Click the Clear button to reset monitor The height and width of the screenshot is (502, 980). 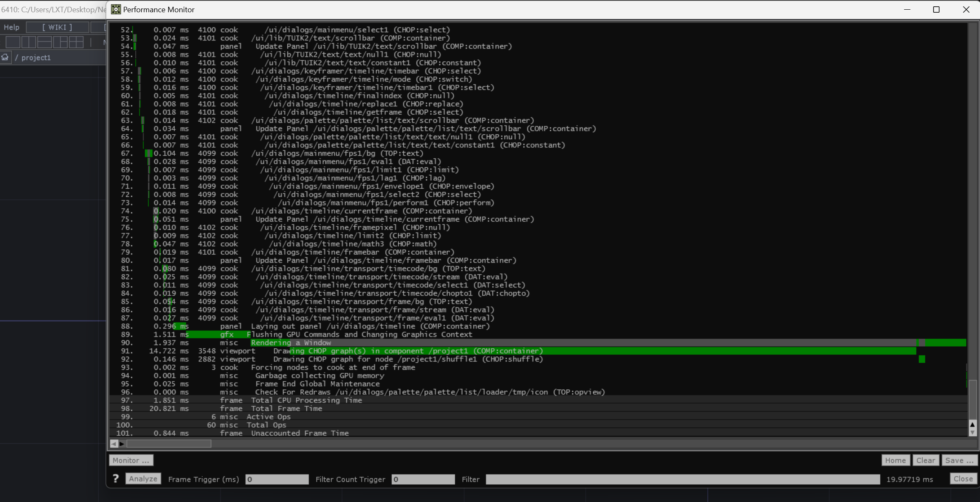926,460
